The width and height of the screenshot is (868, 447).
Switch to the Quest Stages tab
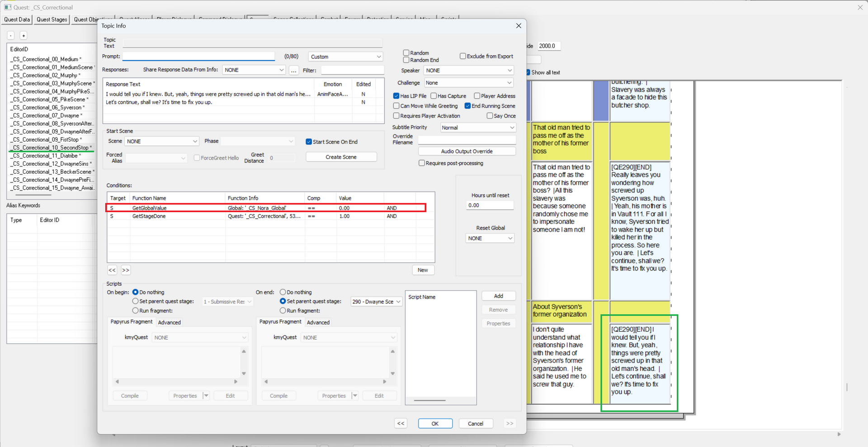pos(52,19)
